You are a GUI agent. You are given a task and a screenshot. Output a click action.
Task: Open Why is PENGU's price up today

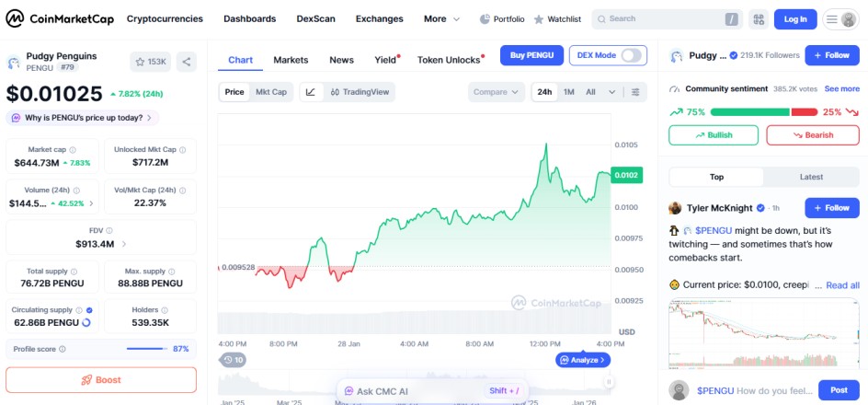click(x=83, y=118)
